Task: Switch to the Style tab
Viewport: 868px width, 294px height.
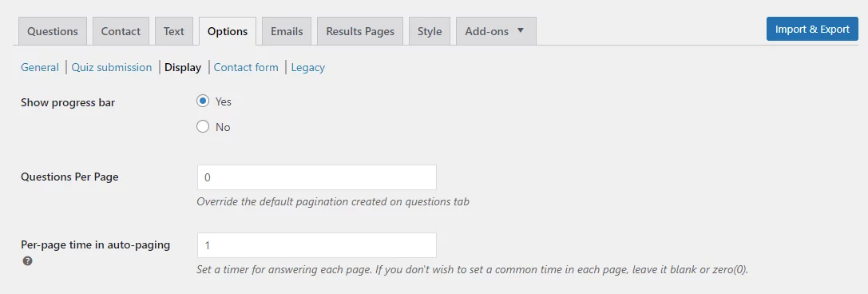Action: pos(430,31)
